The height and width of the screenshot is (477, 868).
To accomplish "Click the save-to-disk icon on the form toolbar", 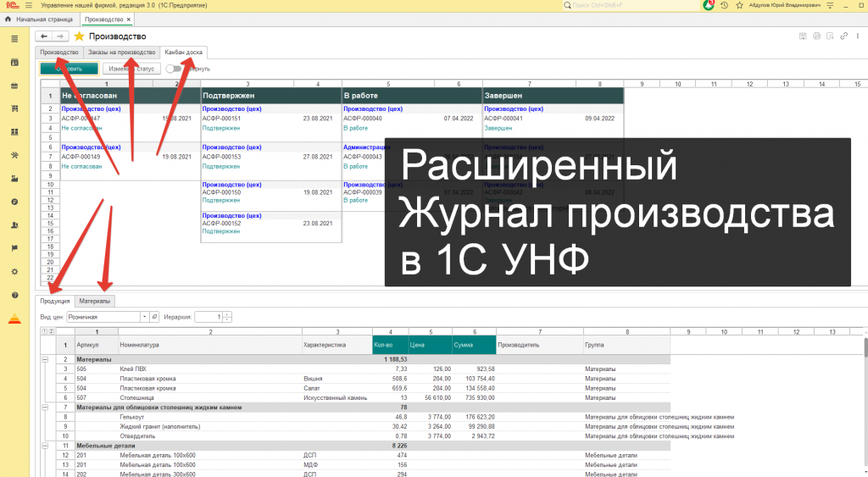I will click(x=803, y=36).
